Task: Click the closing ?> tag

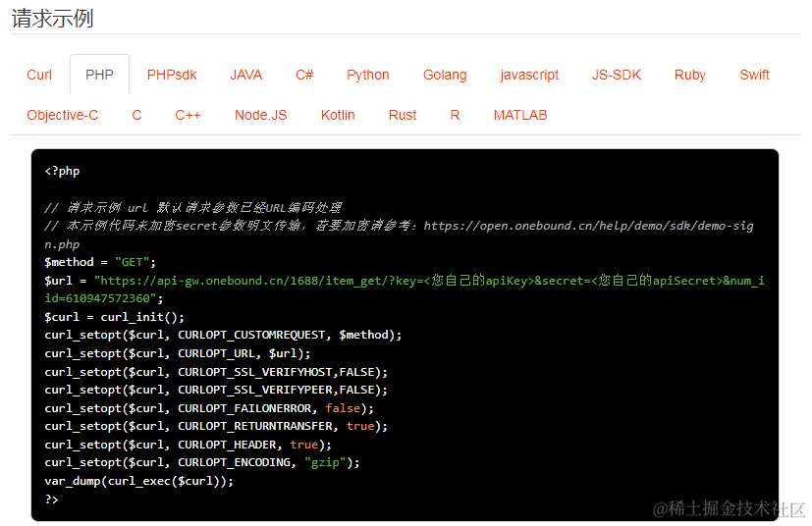Action: point(52,500)
